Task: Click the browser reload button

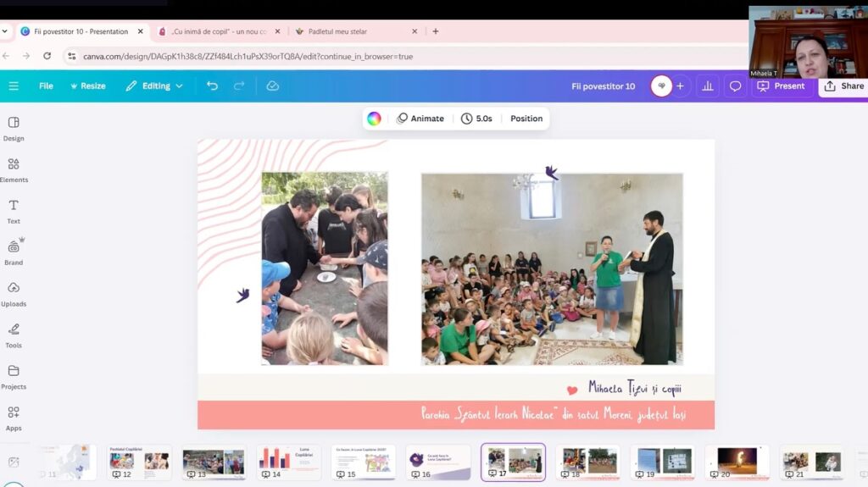Action: (x=47, y=56)
